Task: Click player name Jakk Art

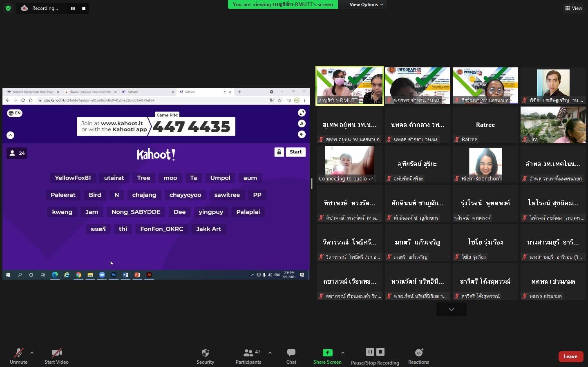Action: [208, 229]
